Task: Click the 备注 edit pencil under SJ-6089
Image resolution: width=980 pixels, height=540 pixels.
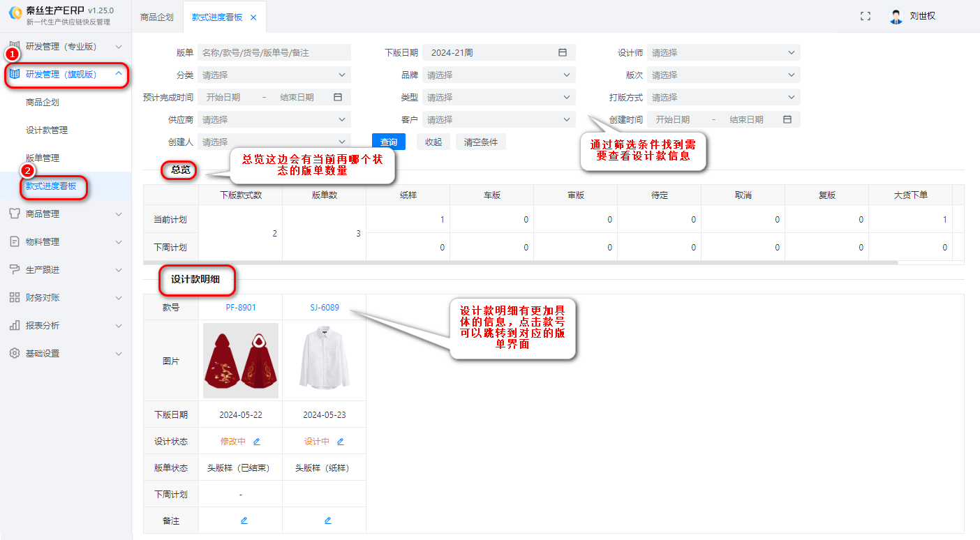Action: coord(327,520)
